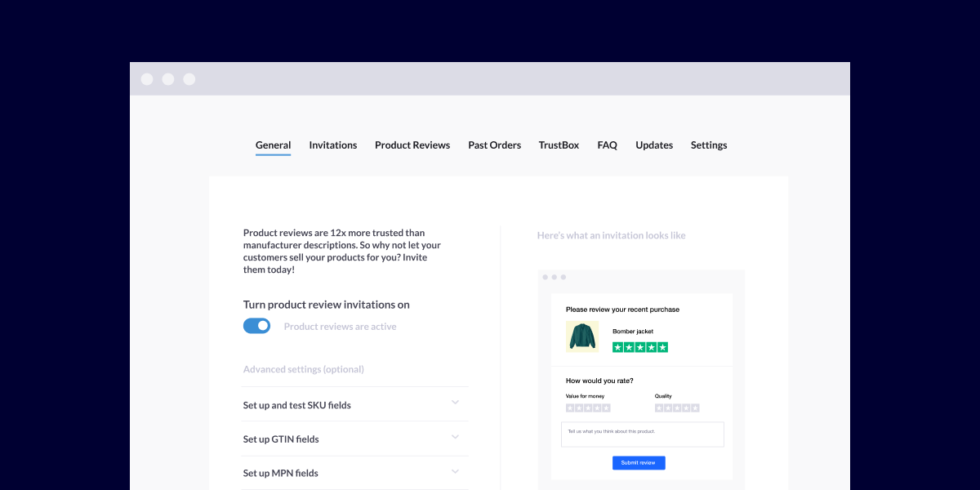This screenshot has width=980, height=490.
Task: Open the Settings tab
Action: (x=709, y=145)
